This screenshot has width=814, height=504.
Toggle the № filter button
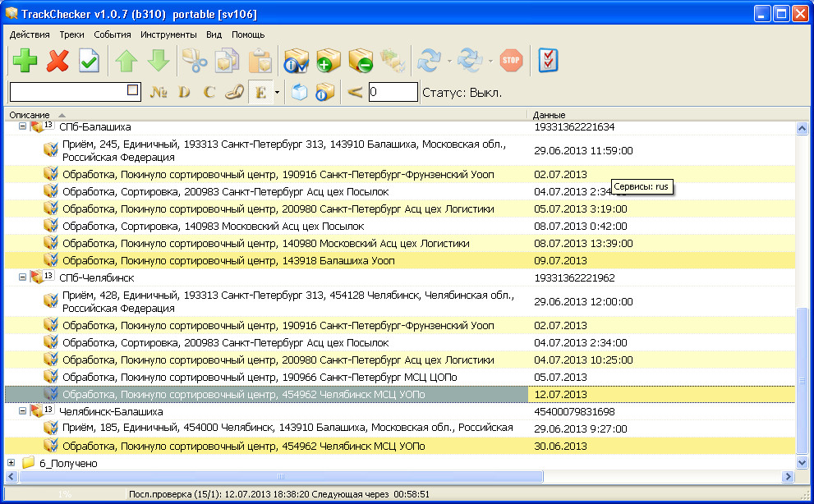coord(159,92)
